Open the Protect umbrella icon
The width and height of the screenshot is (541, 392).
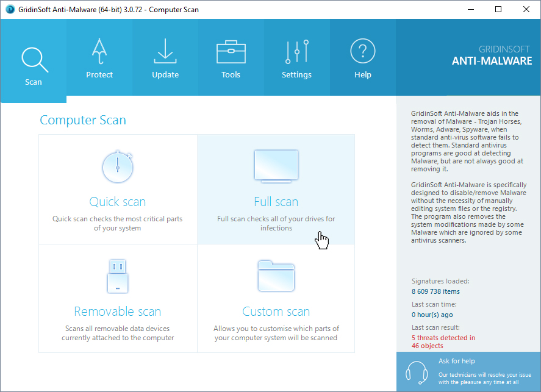tap(99, 52)
